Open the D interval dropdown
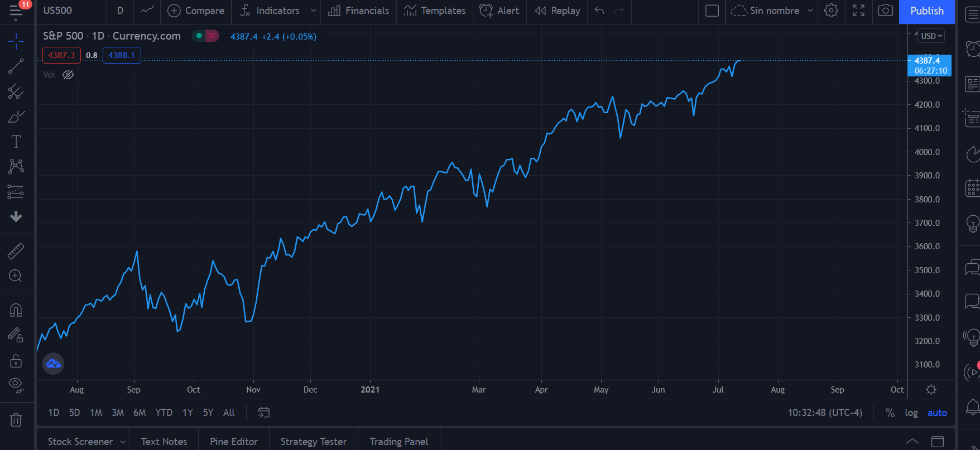 tap(120, 11)
